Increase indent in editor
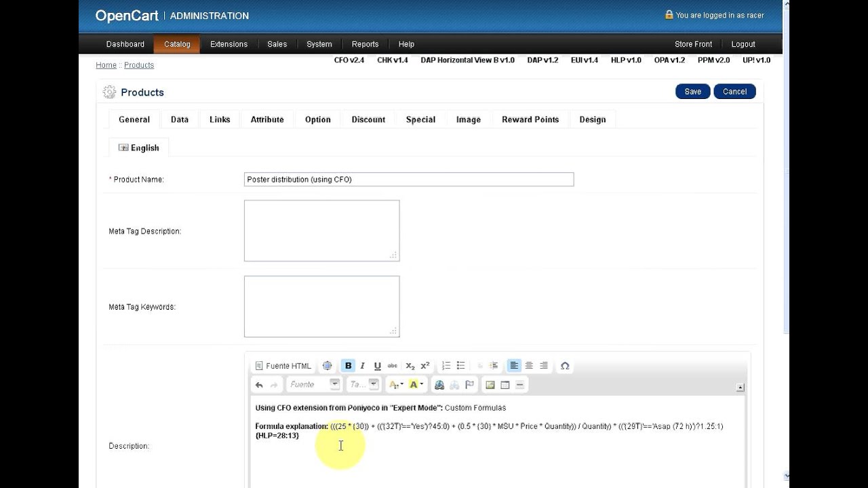Image resolution: width=868 pixels, height=488 pixels. pos(494,366)
